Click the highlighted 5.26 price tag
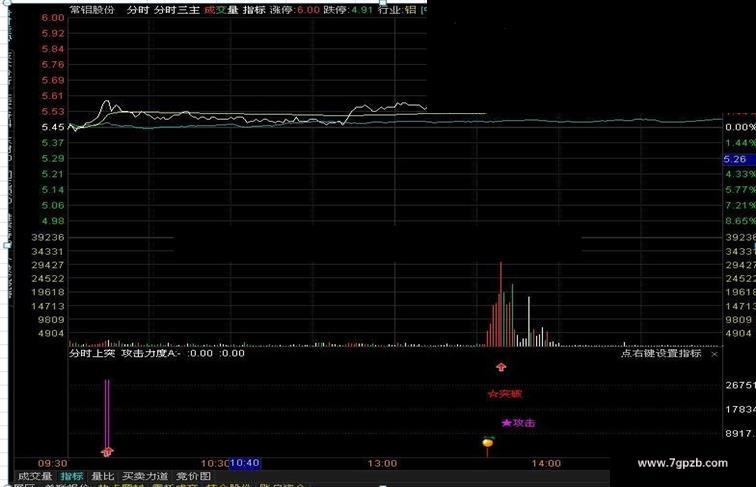The height and width of the screenshot is (487, 756). click(x=738, y=159)
